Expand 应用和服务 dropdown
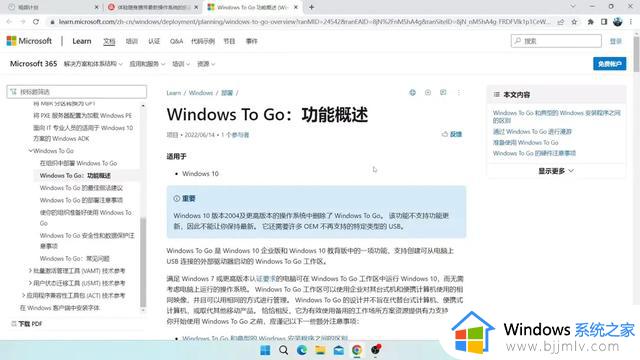This screenshot has height=360, width=640. tap(147, 64)
